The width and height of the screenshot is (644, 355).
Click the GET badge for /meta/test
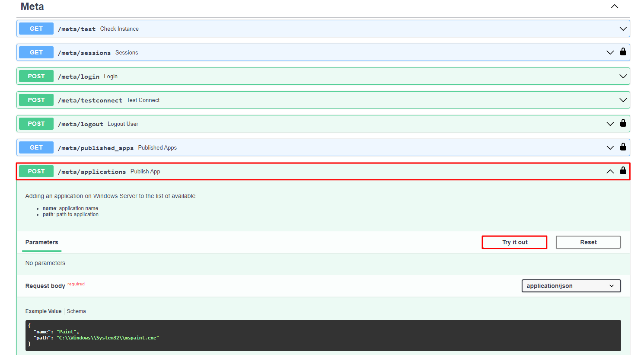36,29
